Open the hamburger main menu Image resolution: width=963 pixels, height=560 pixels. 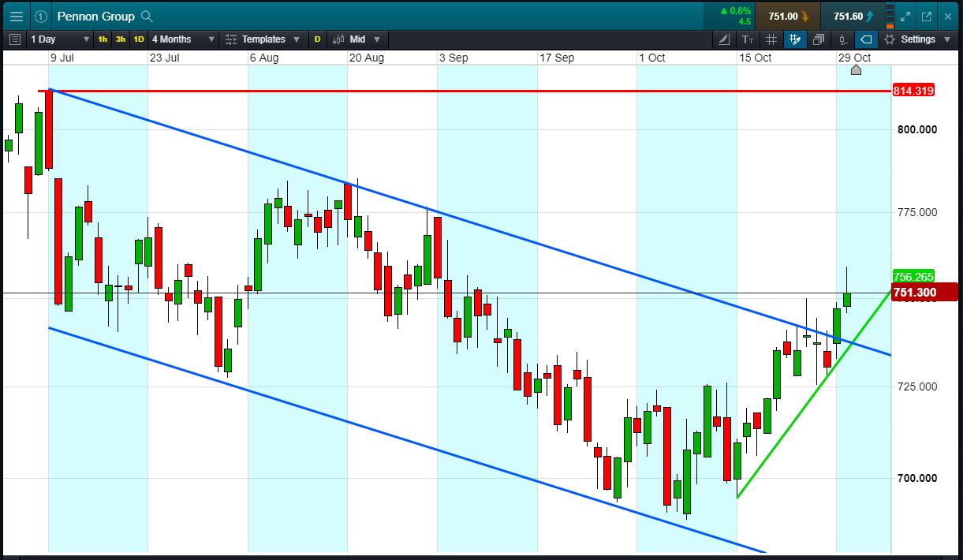click(16, 16)
